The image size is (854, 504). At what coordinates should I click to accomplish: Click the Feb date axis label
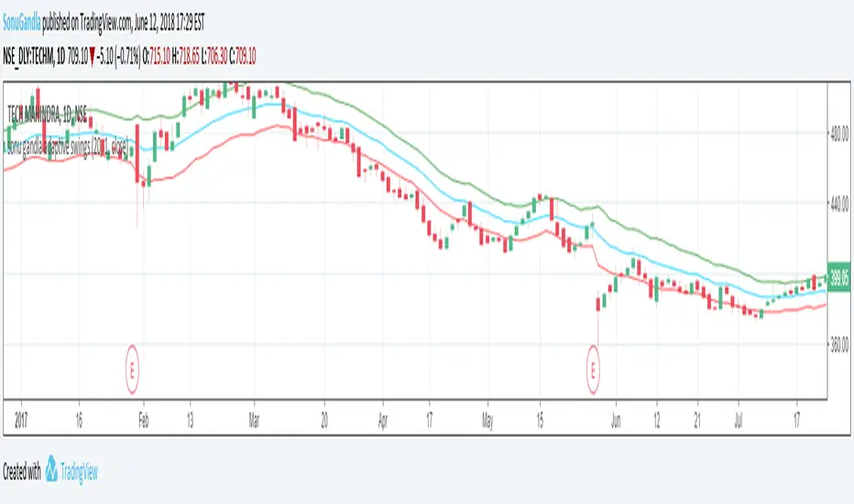coord(143,421)
